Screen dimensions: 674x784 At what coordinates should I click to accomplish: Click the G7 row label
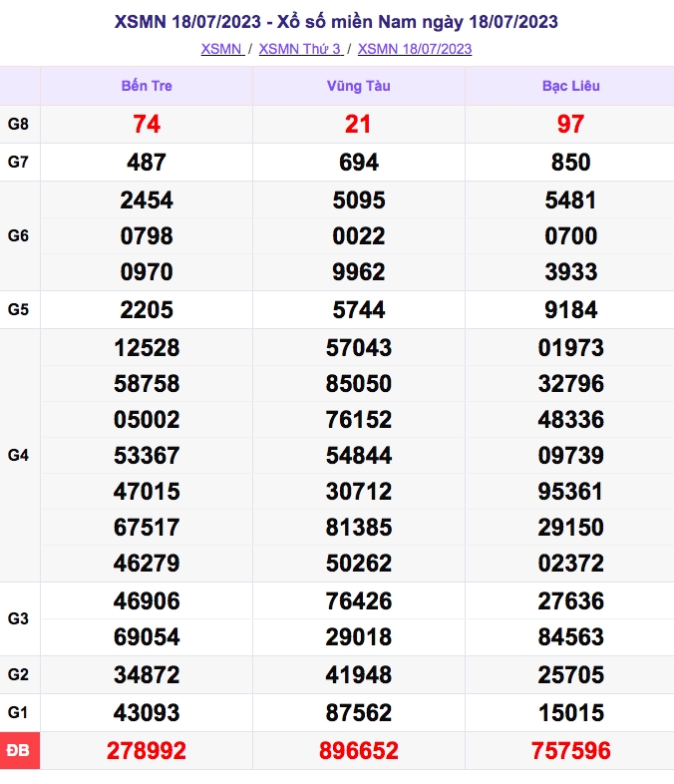(18, 162)
